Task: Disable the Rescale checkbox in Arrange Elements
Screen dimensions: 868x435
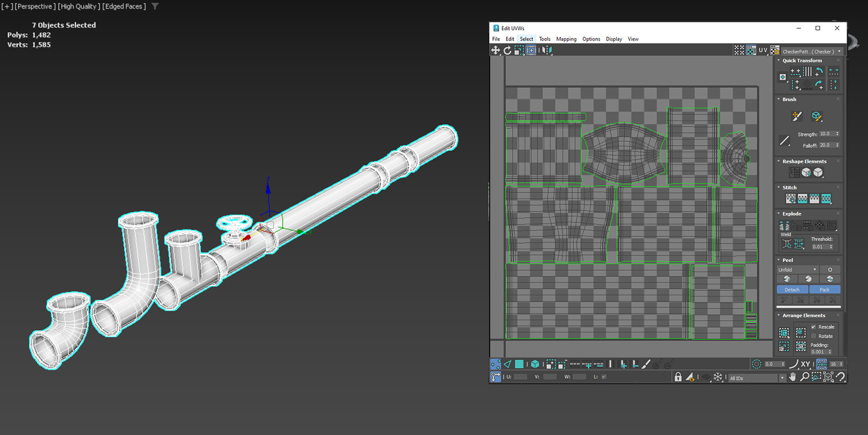Action: (x=813, y=327)
